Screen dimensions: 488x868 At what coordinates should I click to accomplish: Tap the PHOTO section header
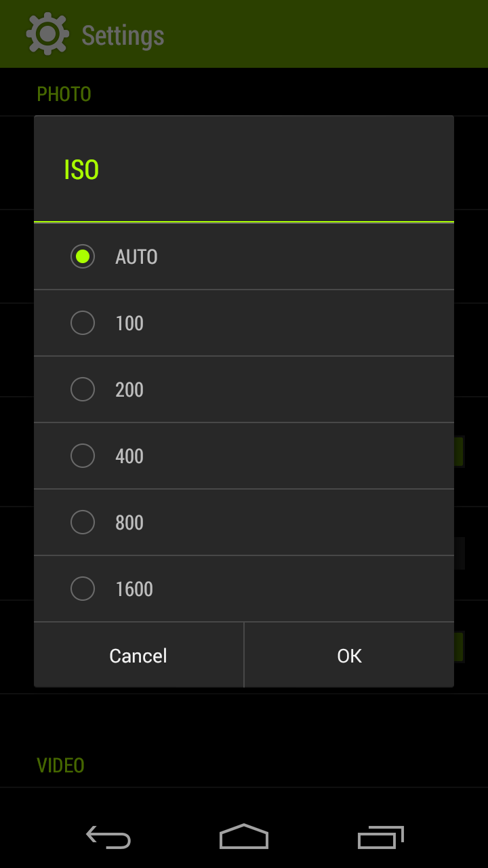[x=64, y=94]
